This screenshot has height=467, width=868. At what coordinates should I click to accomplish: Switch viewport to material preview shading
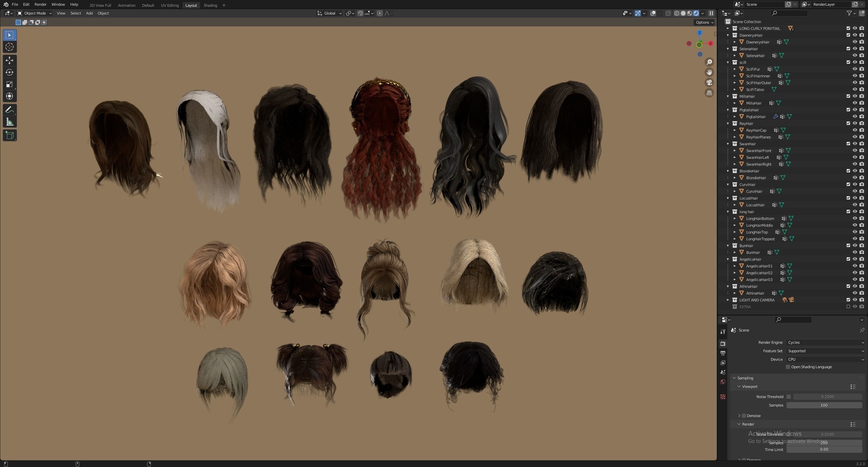pyautogui.click(x=689, y=13)
